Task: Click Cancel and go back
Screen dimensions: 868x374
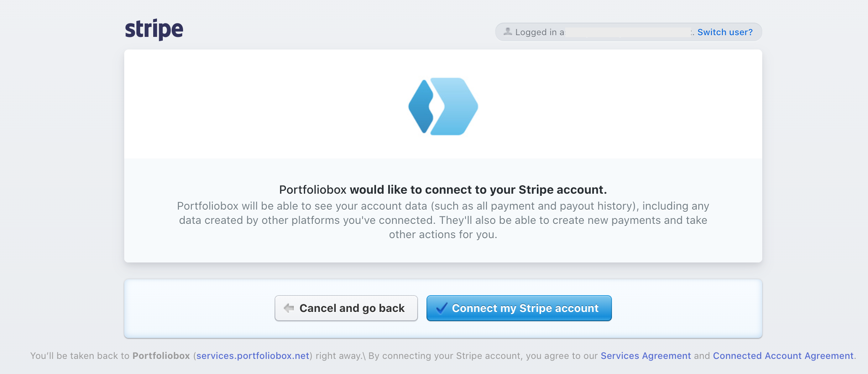Action: pos(346,308)
